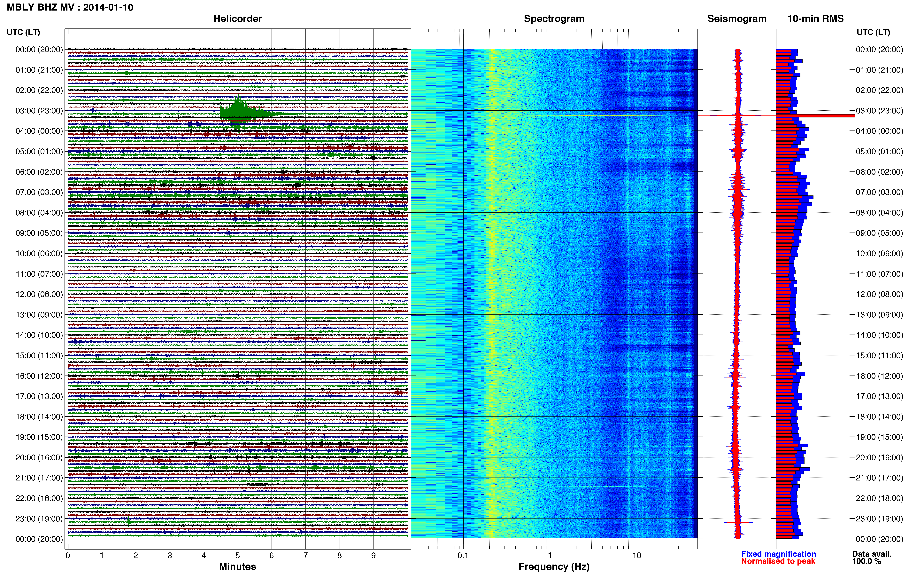Image resolution: width=924 pixels, height=578 pixels.
Task: Select the '10-min RMS' panel heading
Action: pyautogui.click(x=816, y=19)
